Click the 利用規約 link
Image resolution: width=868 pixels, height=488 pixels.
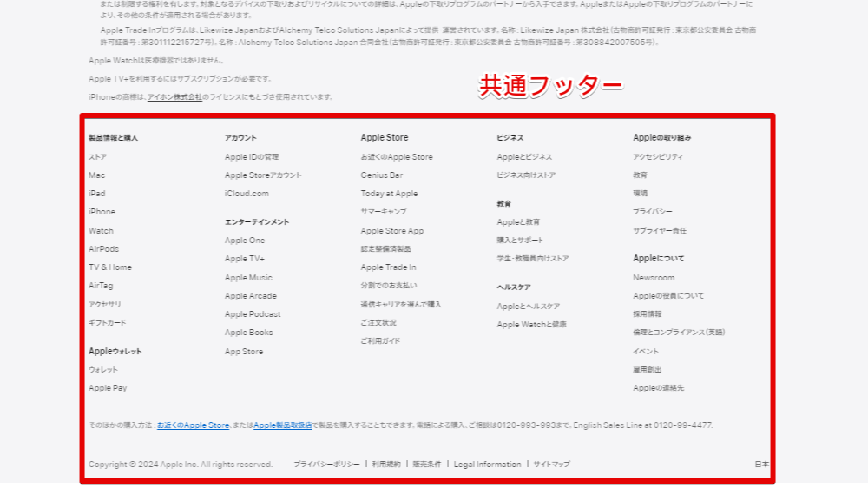(x=386, y=465)
